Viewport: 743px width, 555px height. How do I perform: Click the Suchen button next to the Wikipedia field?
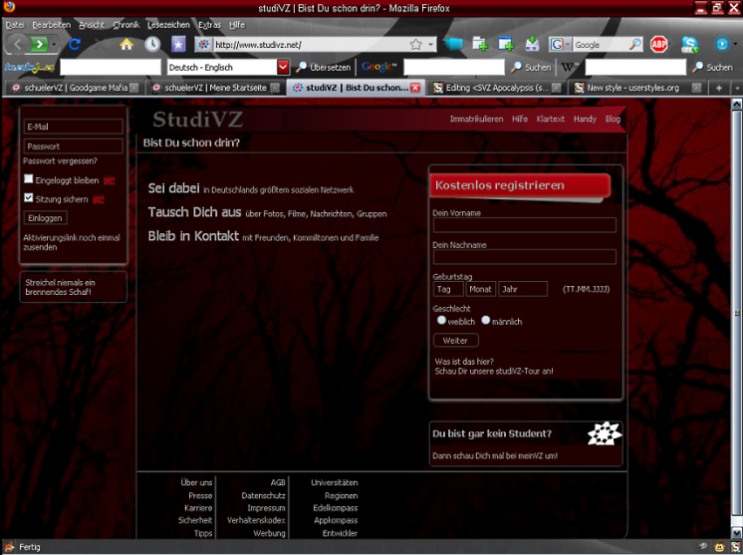712,67
